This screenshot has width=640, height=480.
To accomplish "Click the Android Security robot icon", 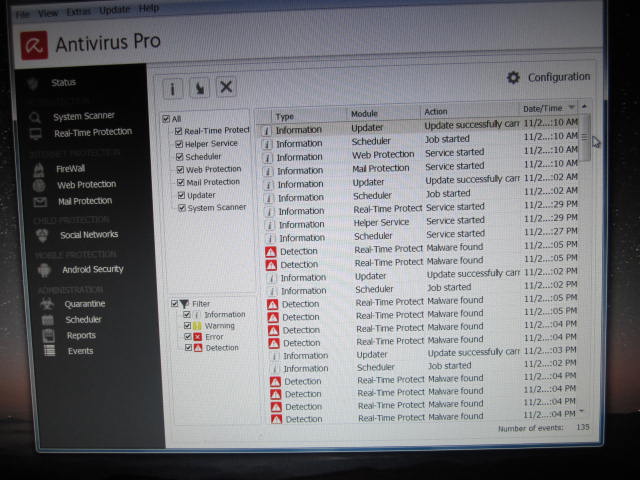I will click(x=44, y=270).
